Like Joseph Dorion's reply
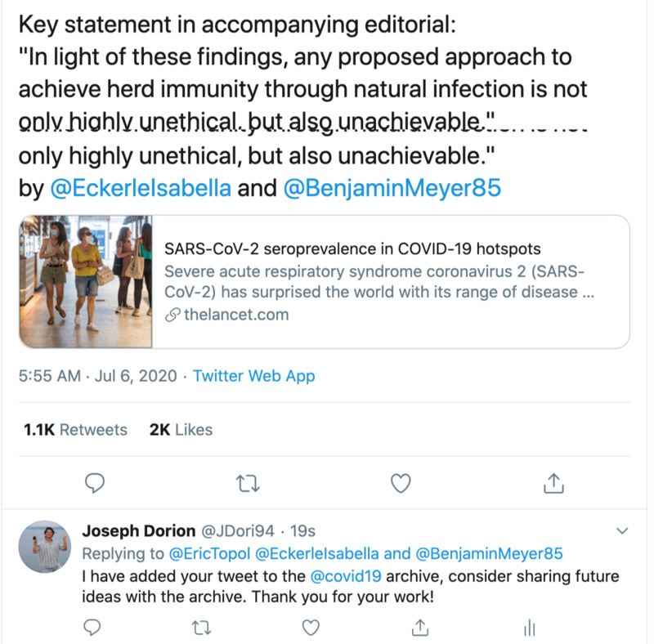This screenshot has height=644, width=654. (x=311, y=627)
